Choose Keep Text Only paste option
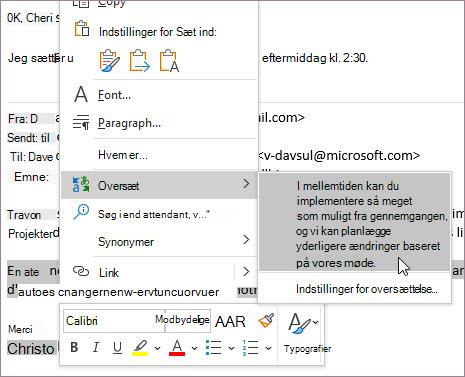This screenshot has width=465, height=377. (x=169, y=61)
